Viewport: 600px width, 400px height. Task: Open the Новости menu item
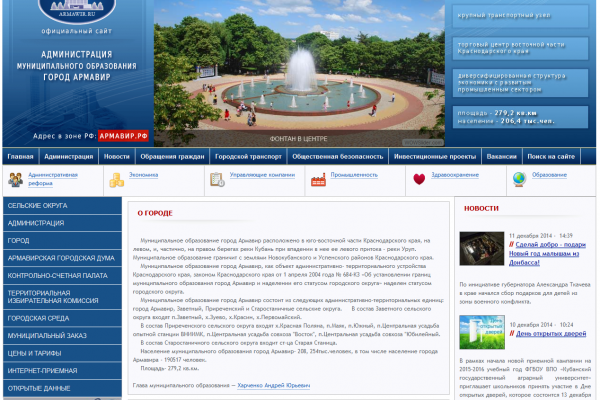117,157
